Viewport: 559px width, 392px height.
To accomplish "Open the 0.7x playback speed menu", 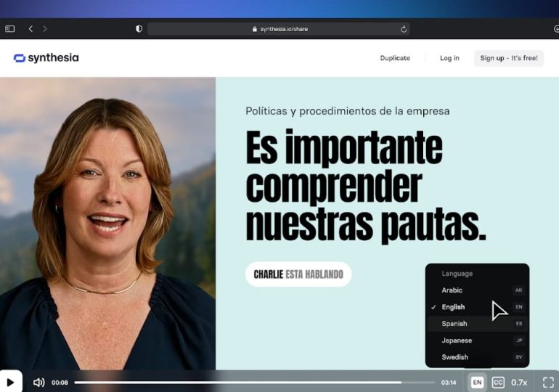I will 519,383.
